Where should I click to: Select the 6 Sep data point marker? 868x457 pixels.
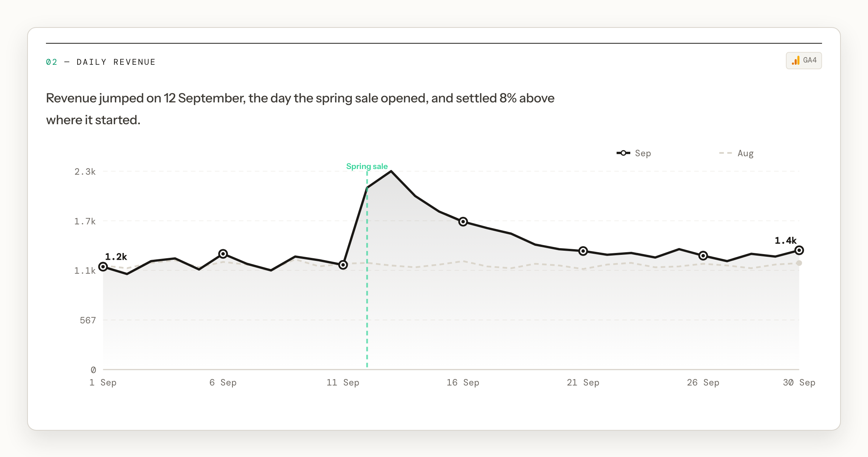[x=223, y=254]
